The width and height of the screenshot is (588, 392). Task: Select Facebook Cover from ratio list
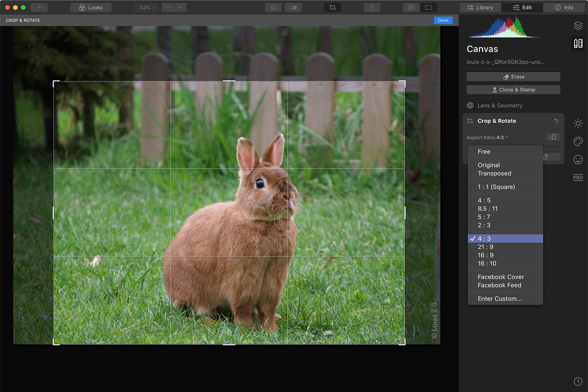pyautogui.click(x=501, y=277)
